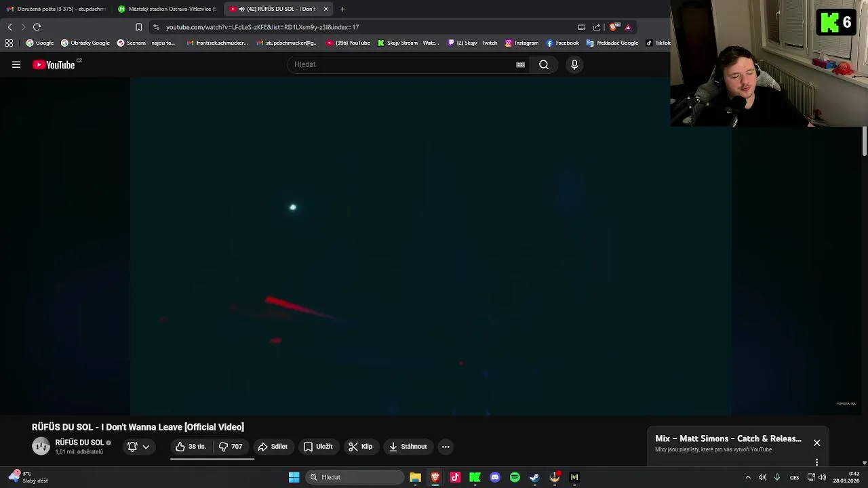Image resolution: width=868 pixels, height=488 pixels.
Task: Create a clip with the Klip button
Action: 360,447
